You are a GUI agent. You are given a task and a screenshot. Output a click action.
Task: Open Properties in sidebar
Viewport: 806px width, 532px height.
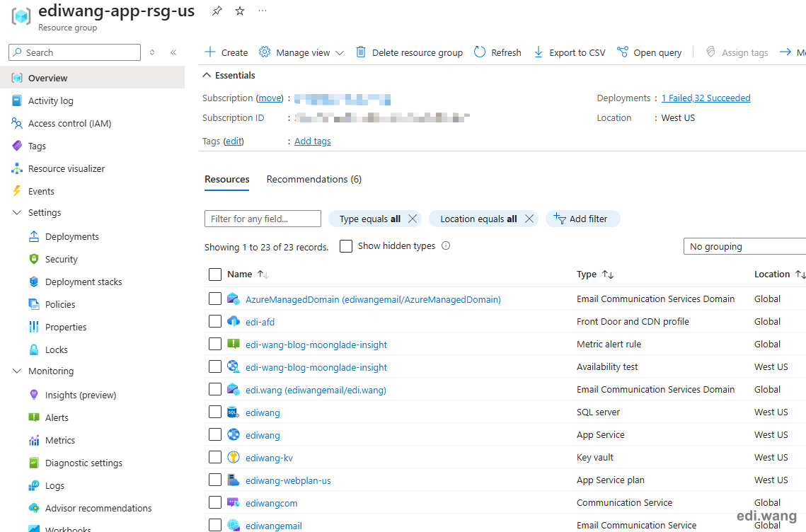coord(66,327)
